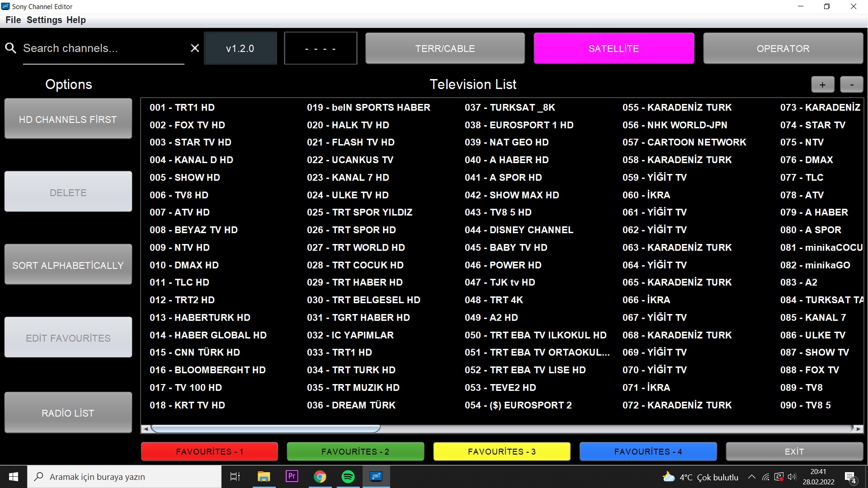Viewport: 868px width, 488px height.
Task: Click the scrollbar left arrow
Action: click(146, 428)
